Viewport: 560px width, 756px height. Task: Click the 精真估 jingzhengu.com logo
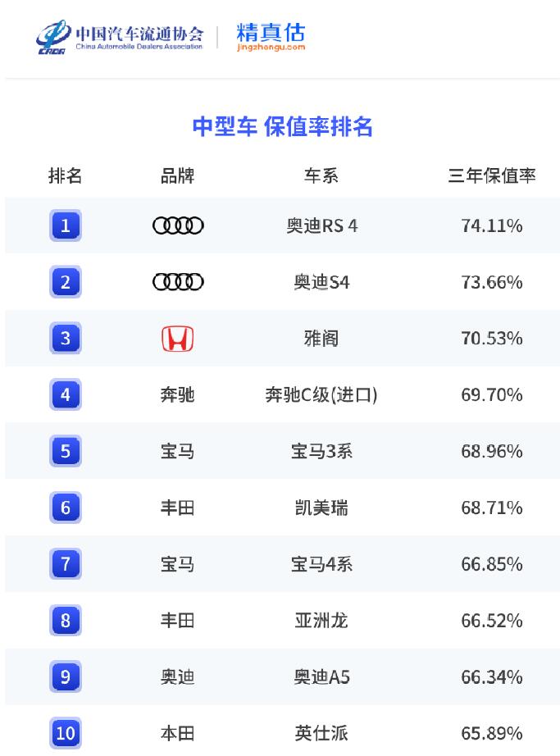[270, 37]
